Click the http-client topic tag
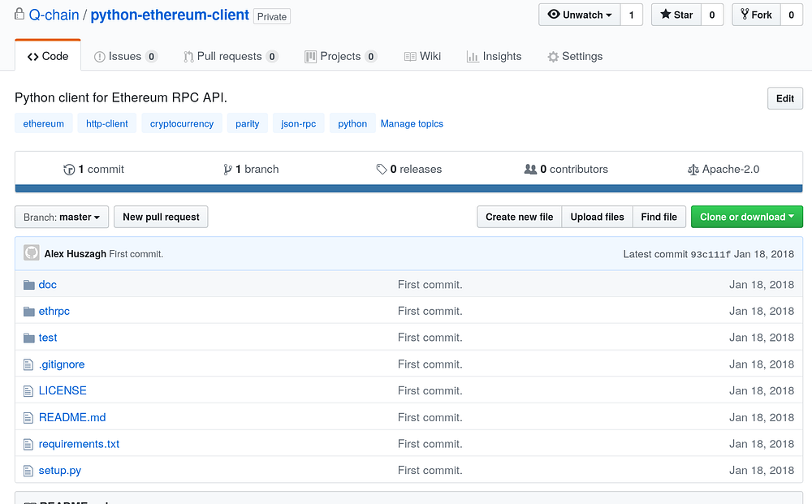Image resolution: width=812 pixels, height=504 pixels. 106,123
